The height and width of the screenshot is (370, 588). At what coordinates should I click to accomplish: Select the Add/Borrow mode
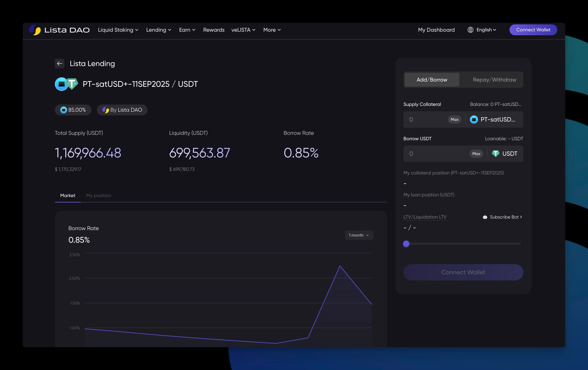[x=432, y=80]
